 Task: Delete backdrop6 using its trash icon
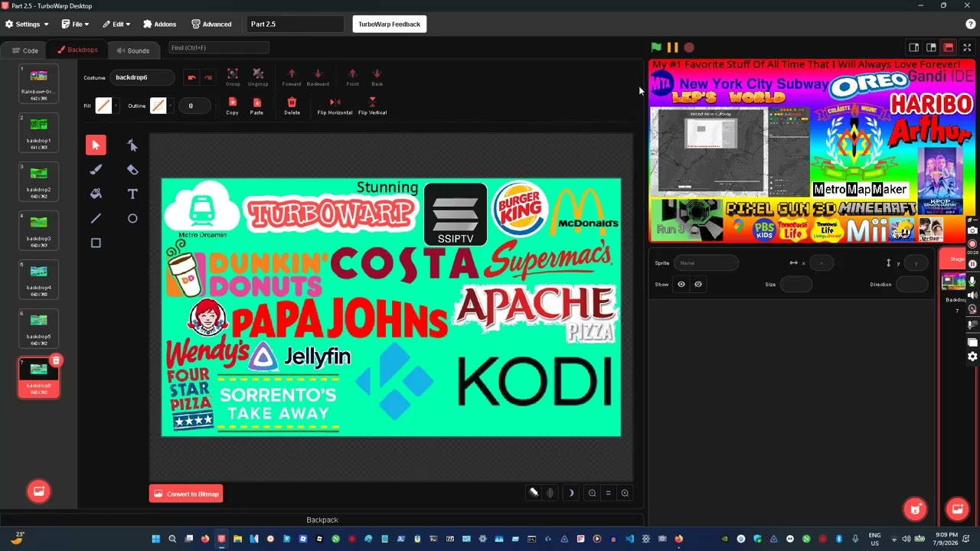click(x=56, y=360)
